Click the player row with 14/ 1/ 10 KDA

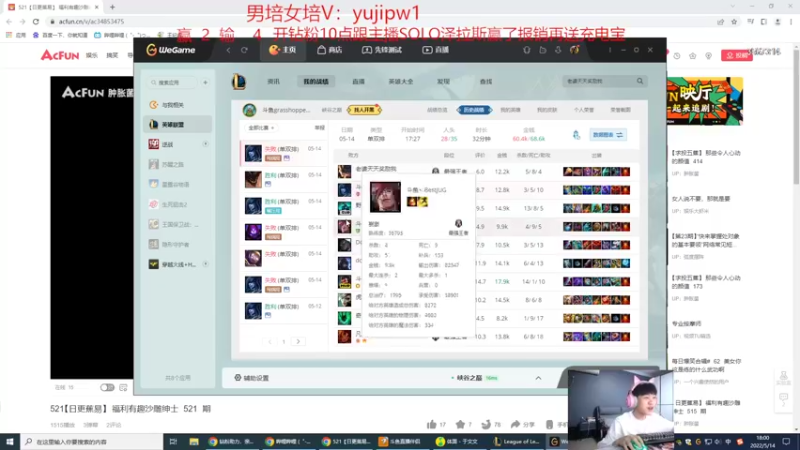pyautogui.click(x=485, y=282)
